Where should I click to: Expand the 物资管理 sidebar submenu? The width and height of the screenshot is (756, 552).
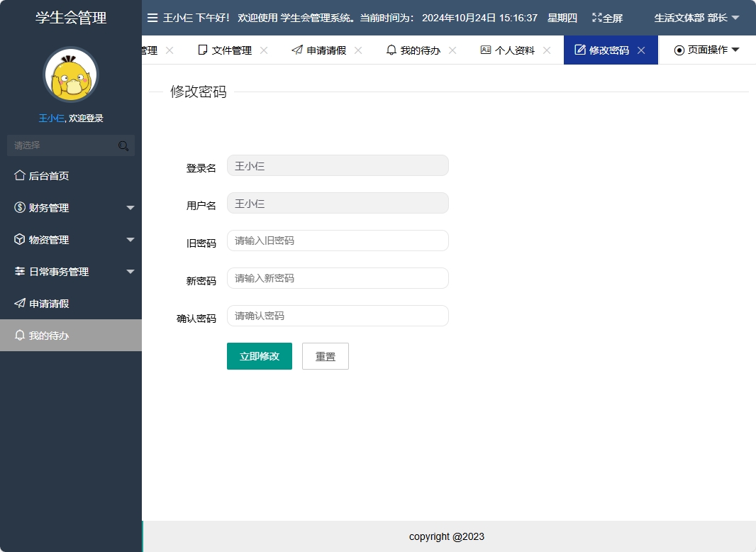(x=130, y=239)
